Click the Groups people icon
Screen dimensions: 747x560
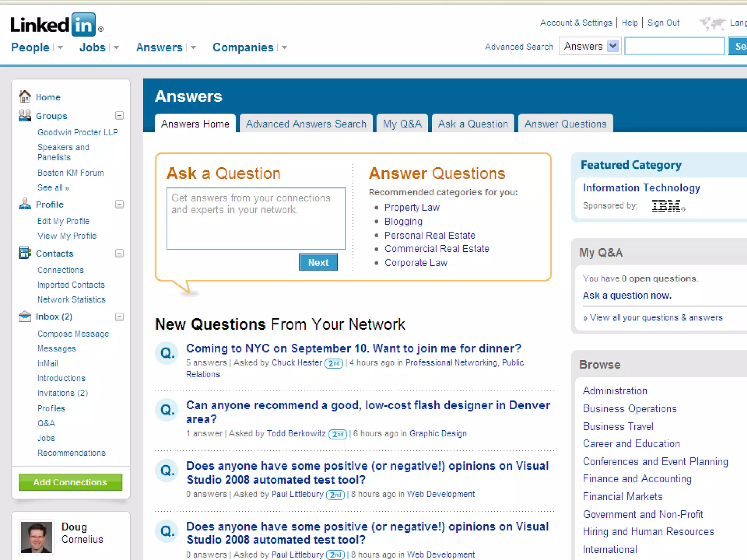25,116
